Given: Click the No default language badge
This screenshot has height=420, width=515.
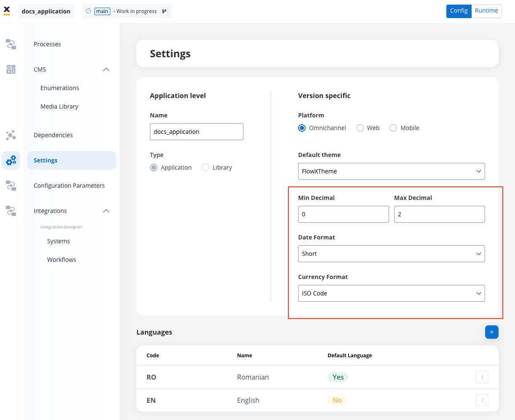Looking at the screenshot, I should tap(337, 400).
